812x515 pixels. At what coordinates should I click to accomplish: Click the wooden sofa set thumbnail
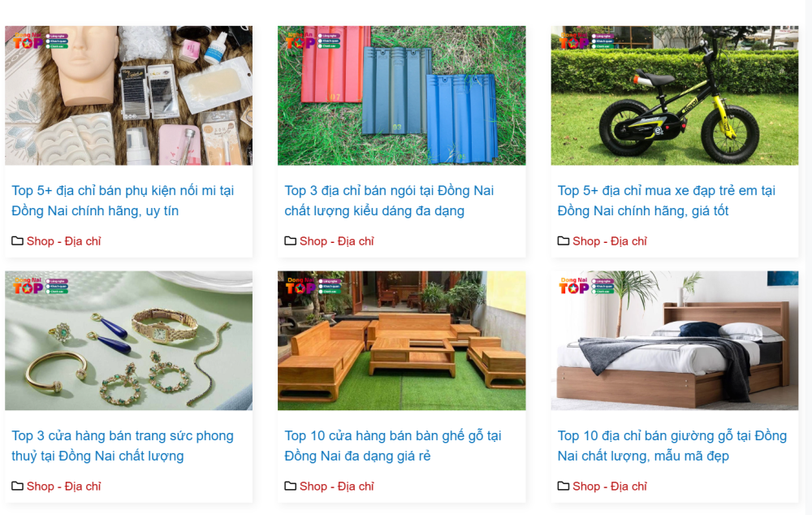pyautogui.click(x=401, y=340)
